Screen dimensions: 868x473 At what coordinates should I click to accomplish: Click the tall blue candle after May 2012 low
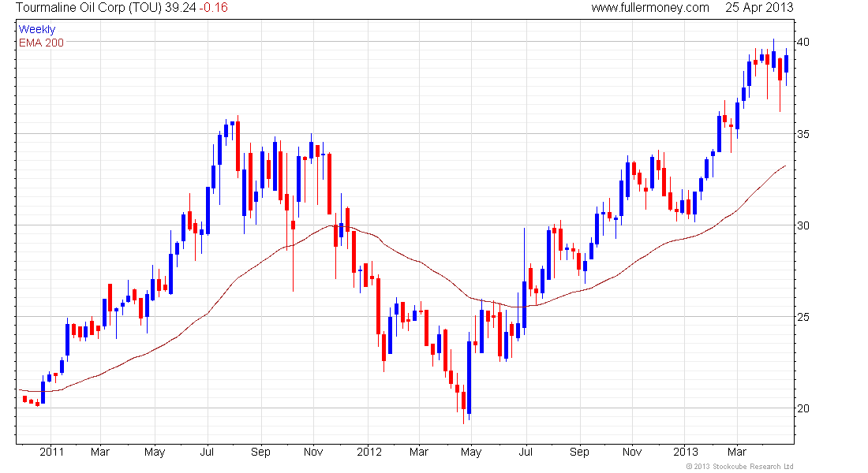click(x=470, y=376)
